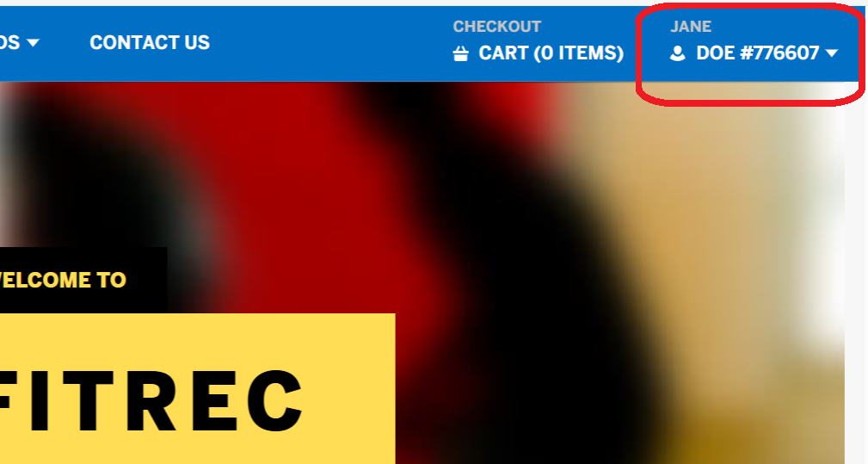Open the DOE #776607 account menu

757,53
